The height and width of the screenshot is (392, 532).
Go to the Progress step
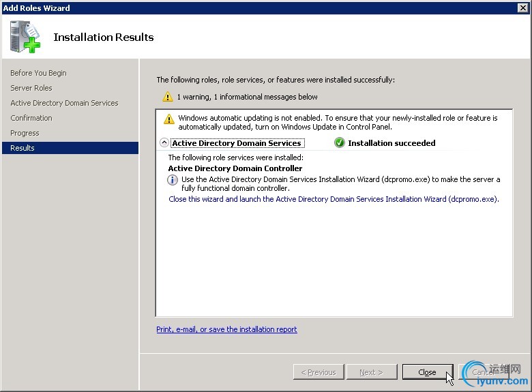click(25, 133)
